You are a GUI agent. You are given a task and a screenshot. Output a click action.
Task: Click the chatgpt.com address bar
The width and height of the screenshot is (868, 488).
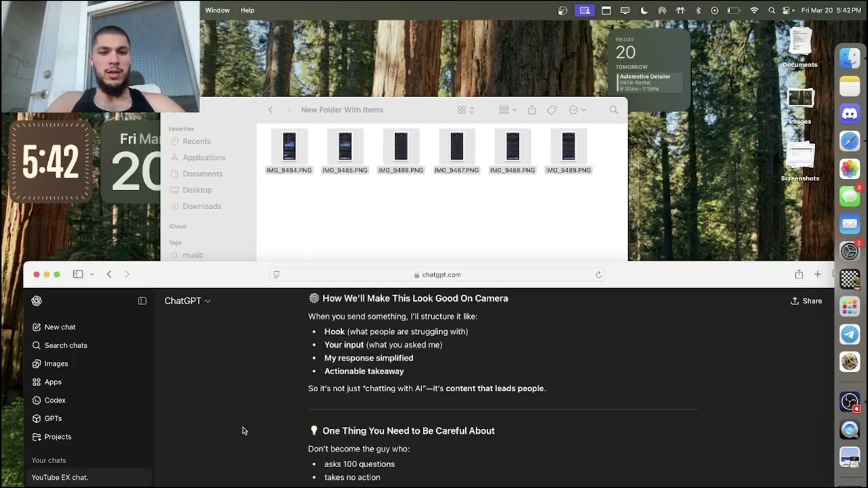pyautogui.click(x=437, y=274)
